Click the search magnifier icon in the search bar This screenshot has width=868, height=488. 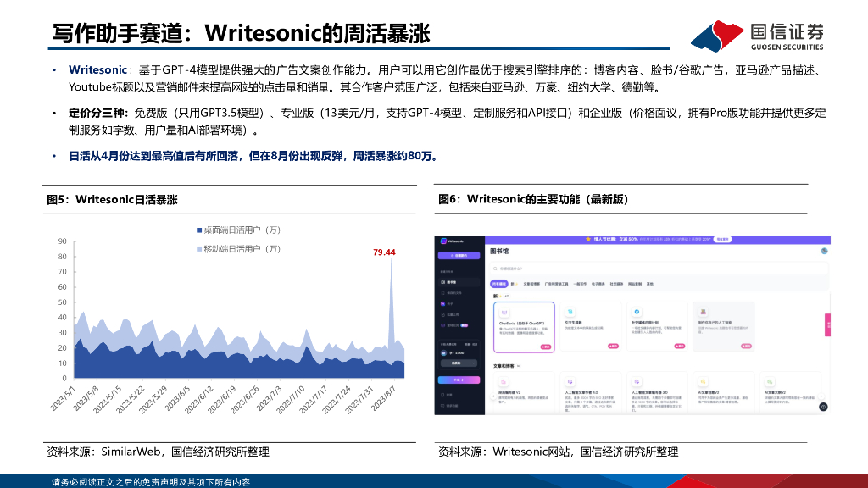(495, 269)
